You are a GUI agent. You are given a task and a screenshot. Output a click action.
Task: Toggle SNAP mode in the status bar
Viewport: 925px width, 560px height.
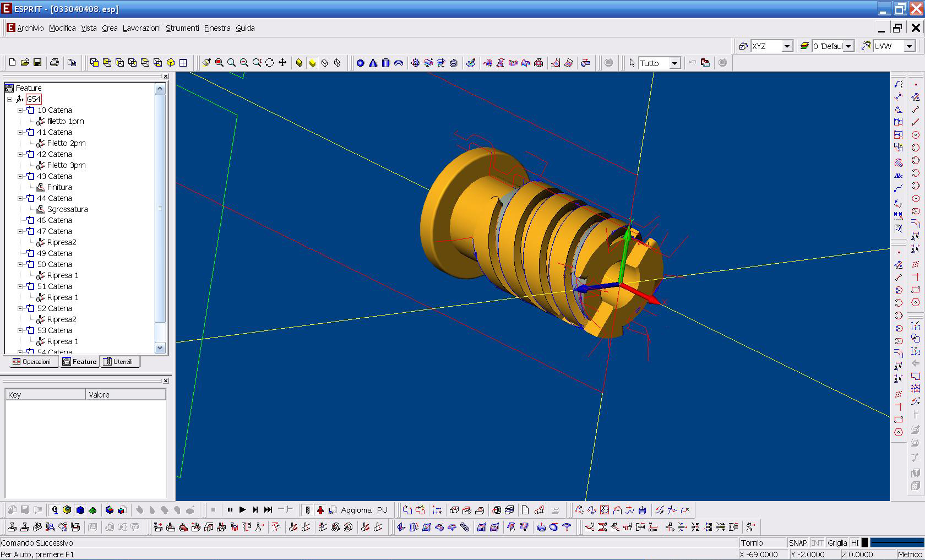pyautogui.click(x=797, y=543)
